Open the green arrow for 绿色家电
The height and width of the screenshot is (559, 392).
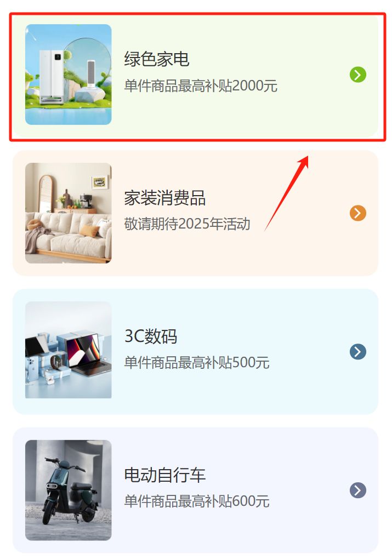[x=358, y=75]
